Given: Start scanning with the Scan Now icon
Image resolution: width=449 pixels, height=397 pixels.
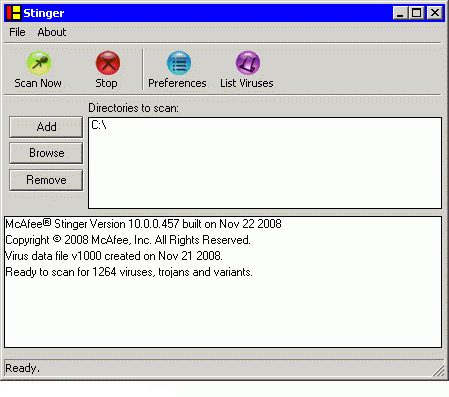Looking at the screenshot, I should click(39, 63).
